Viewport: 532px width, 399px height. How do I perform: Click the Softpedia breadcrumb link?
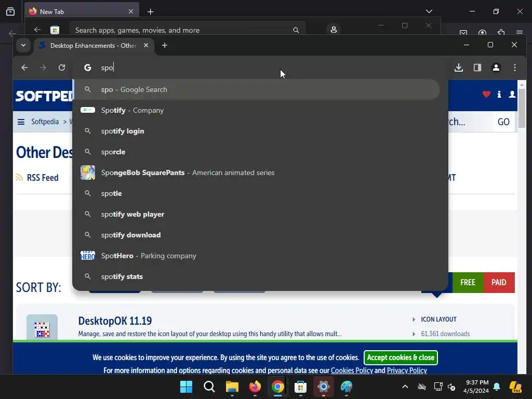45,122
